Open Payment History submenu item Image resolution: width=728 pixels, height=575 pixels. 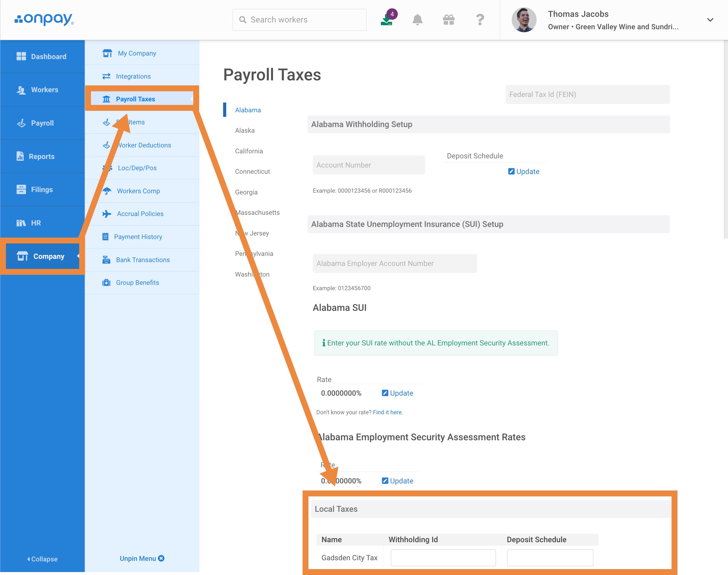[x=142, y=237]
